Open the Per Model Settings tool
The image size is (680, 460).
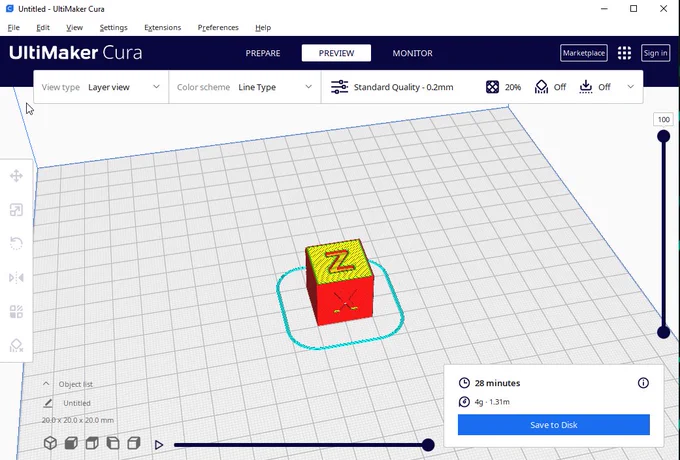(16, 311)
